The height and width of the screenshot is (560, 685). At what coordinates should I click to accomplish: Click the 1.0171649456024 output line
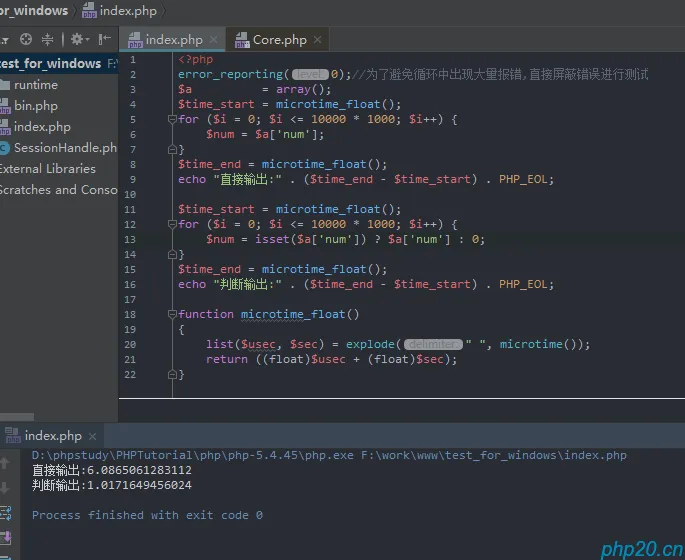[x=111, y=485]
